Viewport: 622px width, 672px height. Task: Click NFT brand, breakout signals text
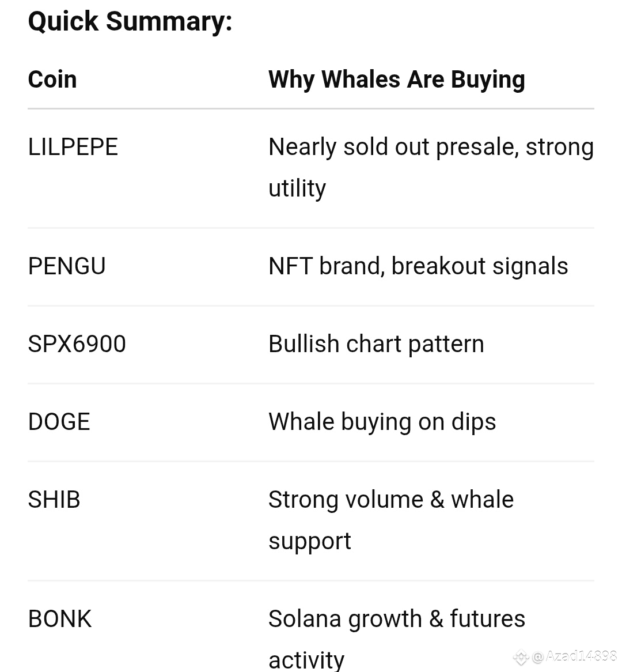[x=418, y=266]
